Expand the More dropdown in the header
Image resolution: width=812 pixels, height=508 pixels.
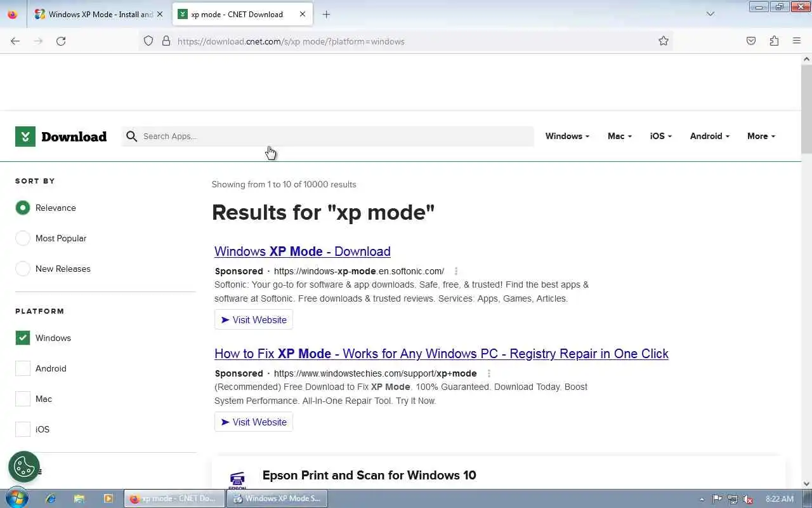pyautogui.click(x=761, y=136)
